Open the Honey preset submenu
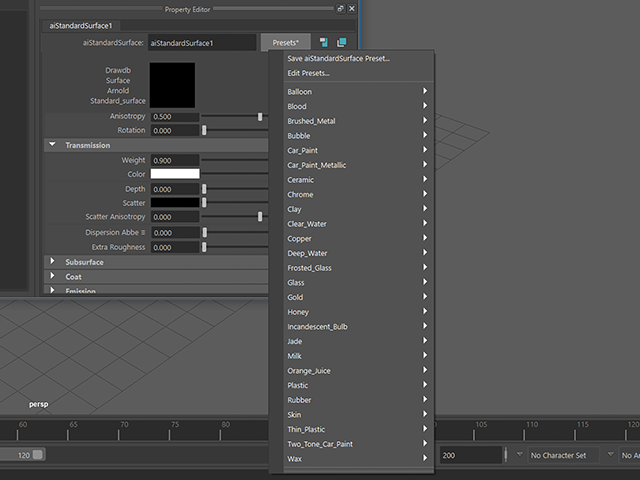The image size is (640, 480). pos(358,312)
